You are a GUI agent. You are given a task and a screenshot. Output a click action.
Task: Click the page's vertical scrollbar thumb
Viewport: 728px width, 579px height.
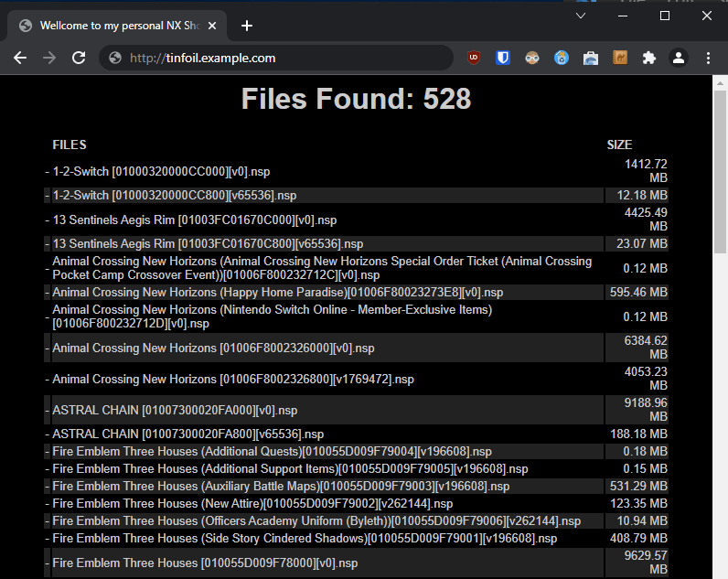[x=720, y=172]
